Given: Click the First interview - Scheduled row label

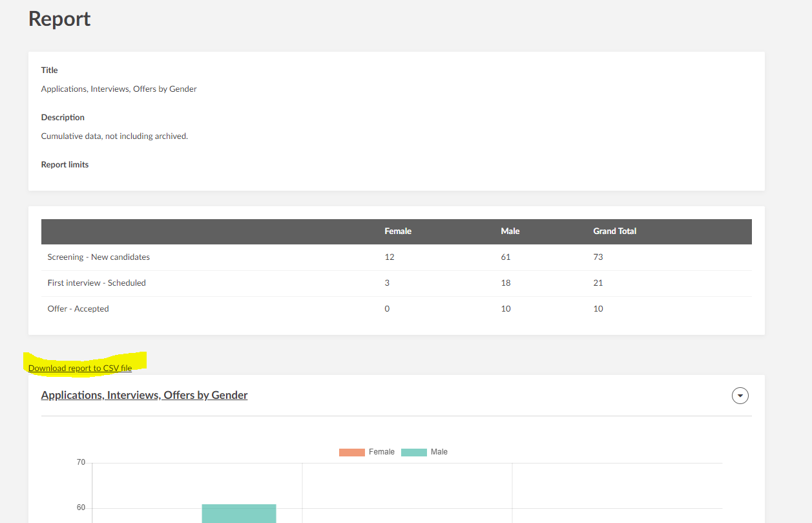Looking at the screenshot, I should pyautogui.click(x=96, y=283).
